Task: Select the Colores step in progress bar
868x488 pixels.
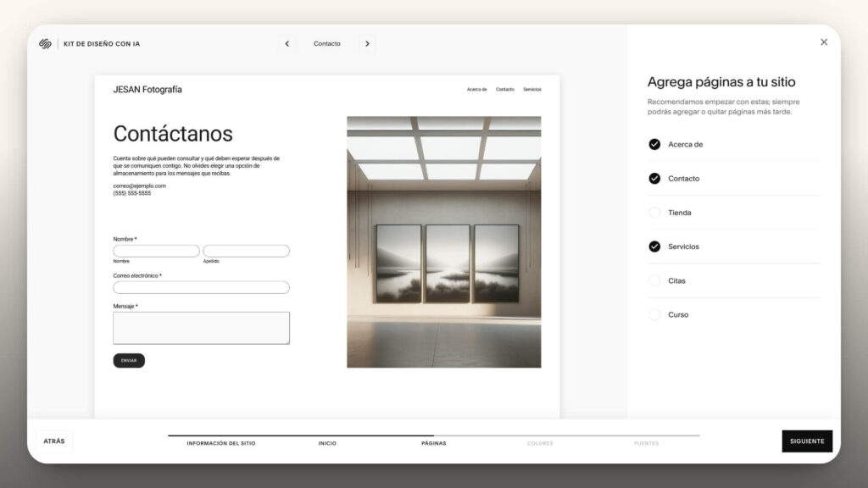Action: (540, 443)
